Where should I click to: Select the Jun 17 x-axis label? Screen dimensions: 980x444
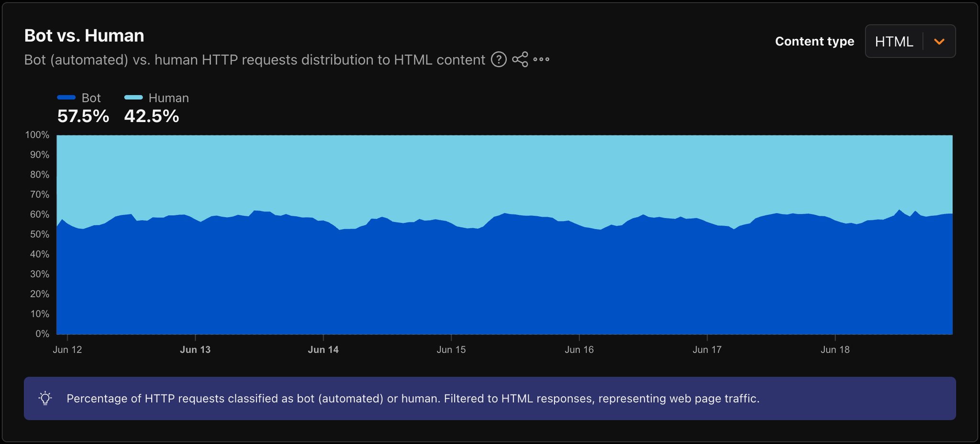707,350
